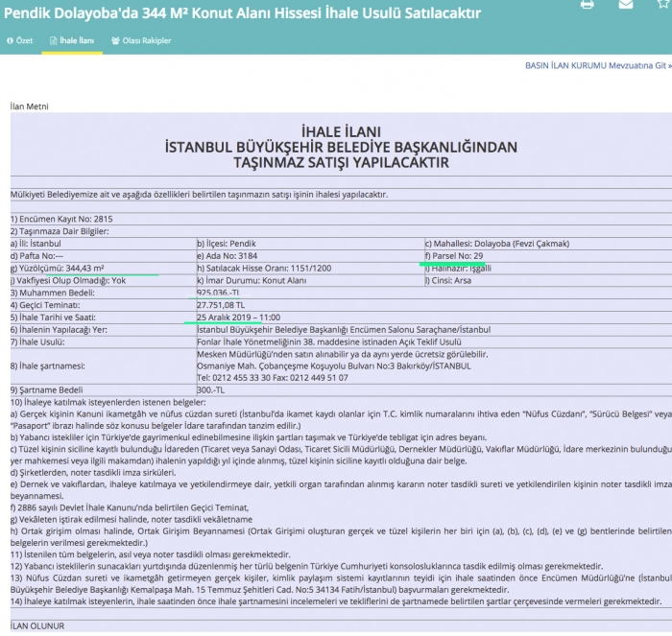Click the 'Şartname Bedeli' value '300.-TL'

210,390
